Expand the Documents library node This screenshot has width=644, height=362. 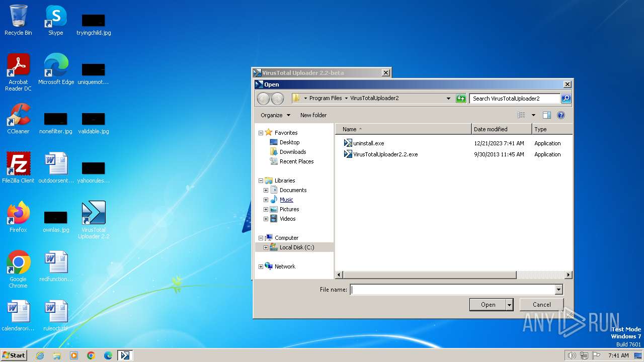pos(266,190)
